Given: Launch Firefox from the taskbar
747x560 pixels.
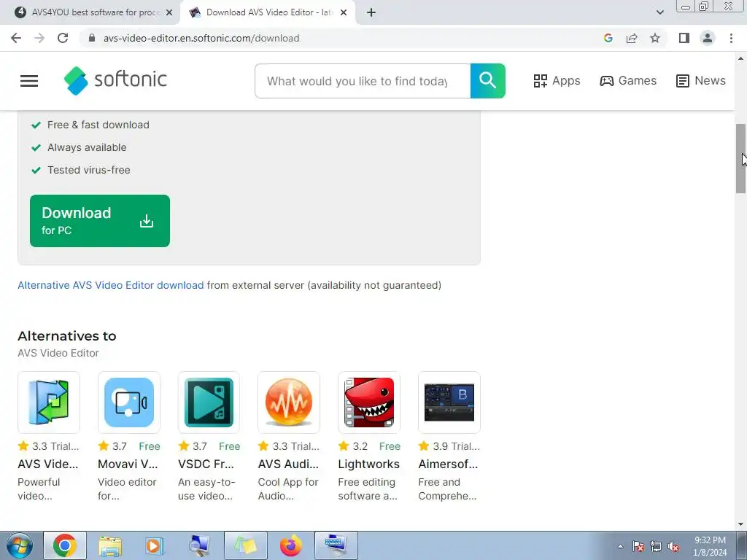Looking at the screenshot, I should [291, 545].
